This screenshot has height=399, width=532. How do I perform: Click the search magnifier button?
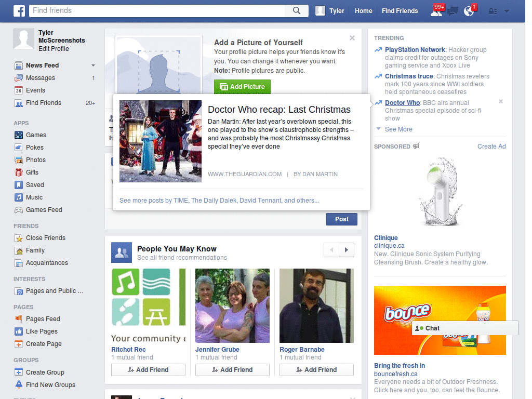click(x=296, y=10)
